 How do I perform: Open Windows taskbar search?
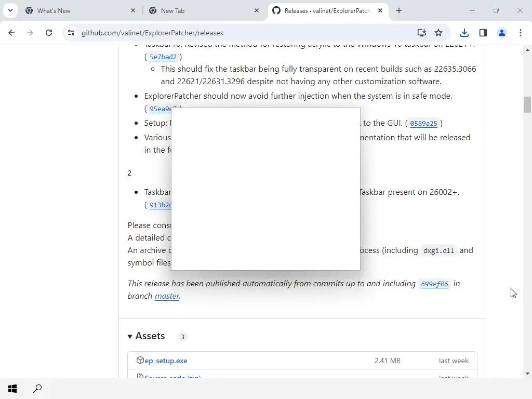tap(37, 389)
